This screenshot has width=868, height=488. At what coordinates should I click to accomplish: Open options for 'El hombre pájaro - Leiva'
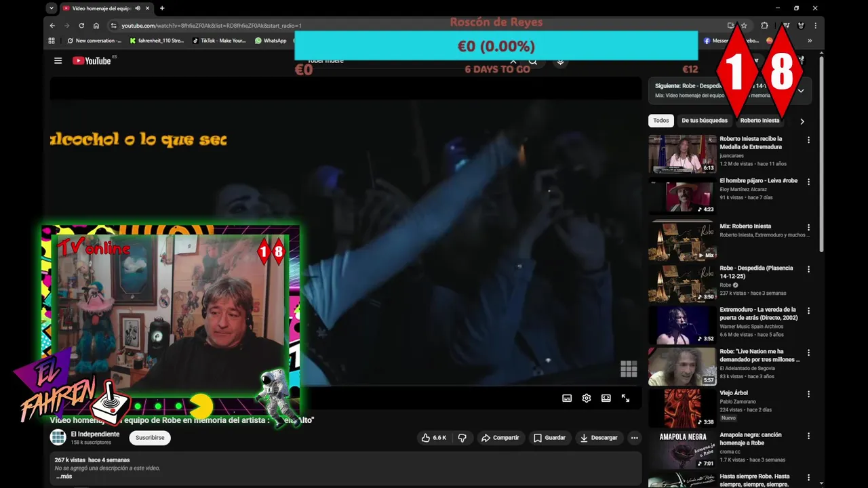[808, 182]
